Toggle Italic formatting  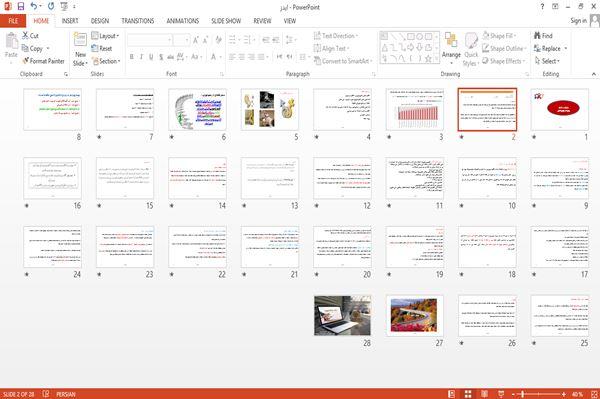(141, 57)
